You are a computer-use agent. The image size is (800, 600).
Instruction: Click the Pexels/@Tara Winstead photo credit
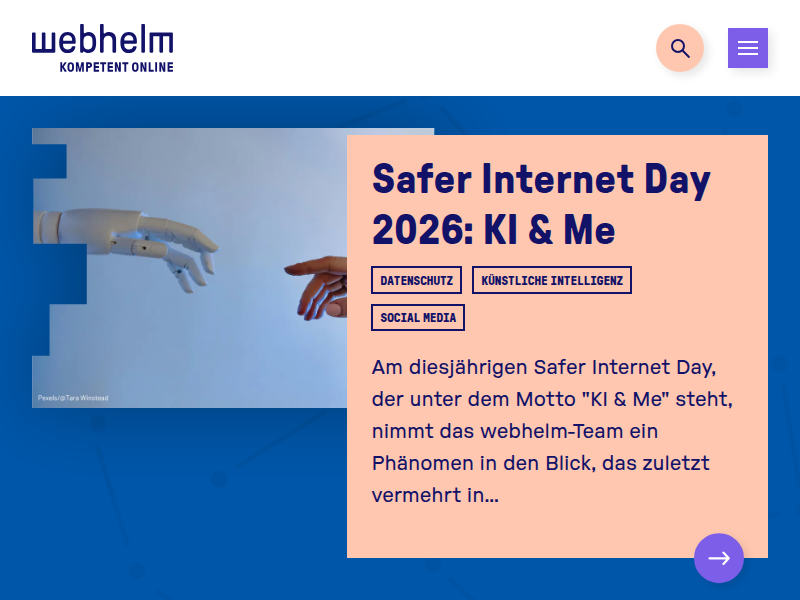click(x=73, y=398)
